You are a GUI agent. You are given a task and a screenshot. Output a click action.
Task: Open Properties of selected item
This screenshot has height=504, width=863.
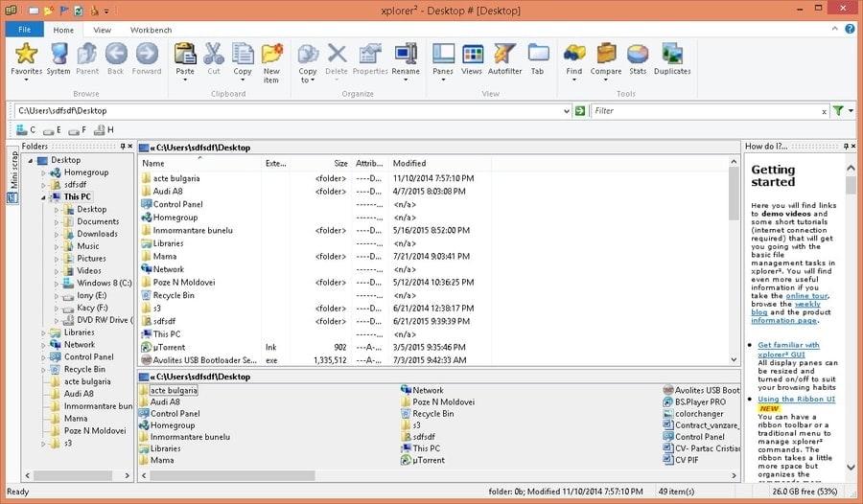point(370,58)
